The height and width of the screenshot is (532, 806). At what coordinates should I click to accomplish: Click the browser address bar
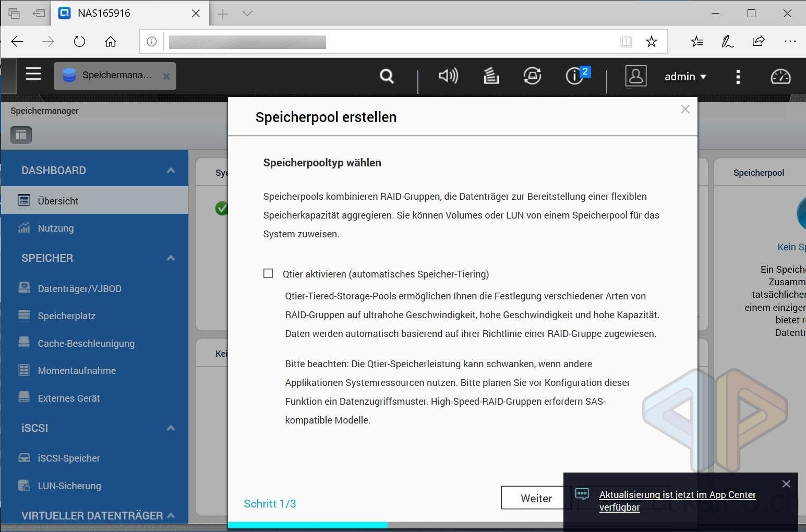(391, 42)
